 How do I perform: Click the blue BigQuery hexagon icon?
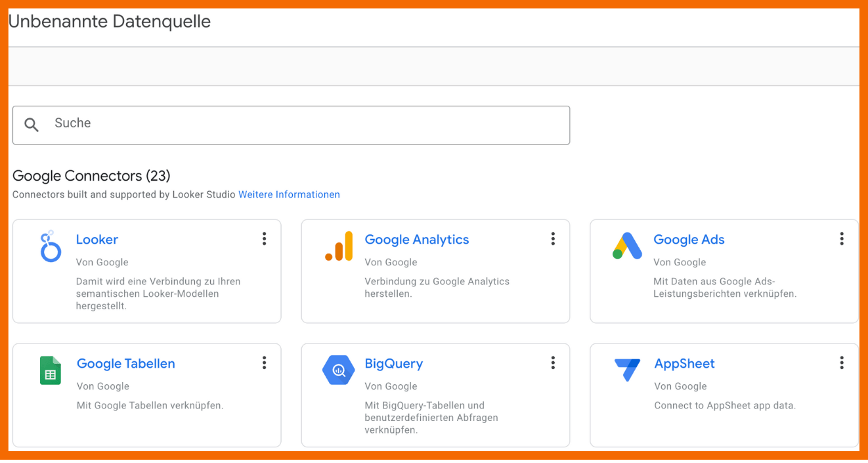(339, 370)
